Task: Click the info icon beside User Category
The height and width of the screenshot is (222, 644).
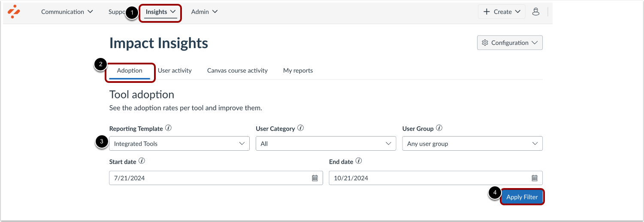Action: 301,128
